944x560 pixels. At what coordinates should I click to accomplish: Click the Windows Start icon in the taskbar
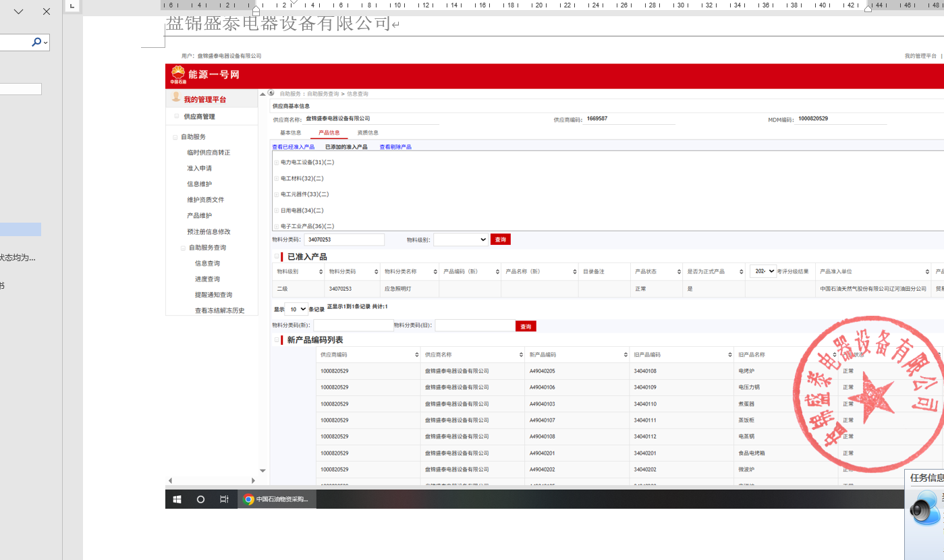tap(177, 499)
